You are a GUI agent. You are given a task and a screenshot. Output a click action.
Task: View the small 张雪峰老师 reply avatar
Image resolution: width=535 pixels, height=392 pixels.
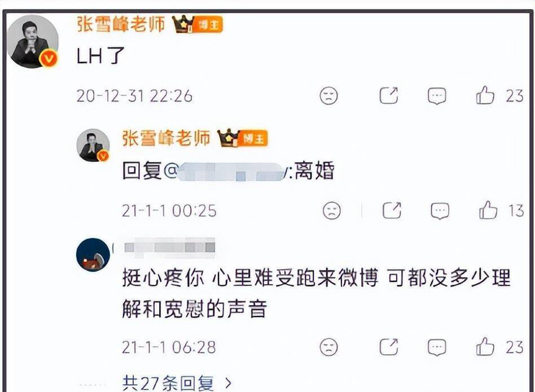pyautogui.click(x=93, y=145)
